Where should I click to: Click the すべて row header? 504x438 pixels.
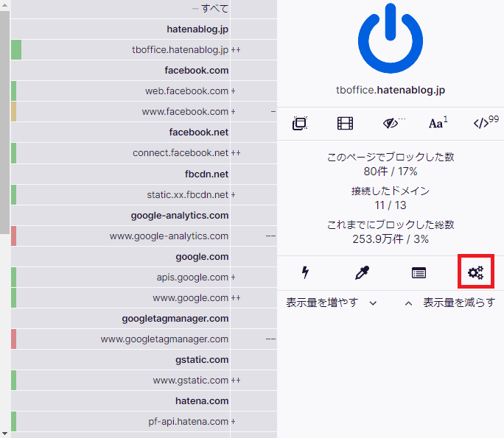[x=144, y=9]
